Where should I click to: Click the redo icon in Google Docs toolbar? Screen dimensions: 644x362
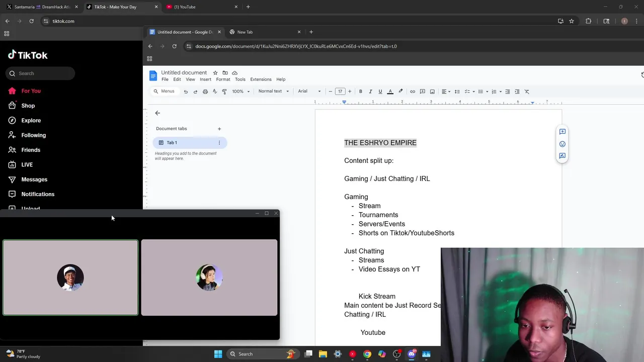pos(195,92)
